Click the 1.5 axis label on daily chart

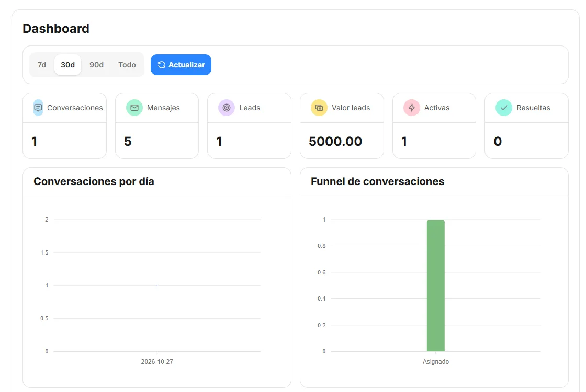[44, 253]
